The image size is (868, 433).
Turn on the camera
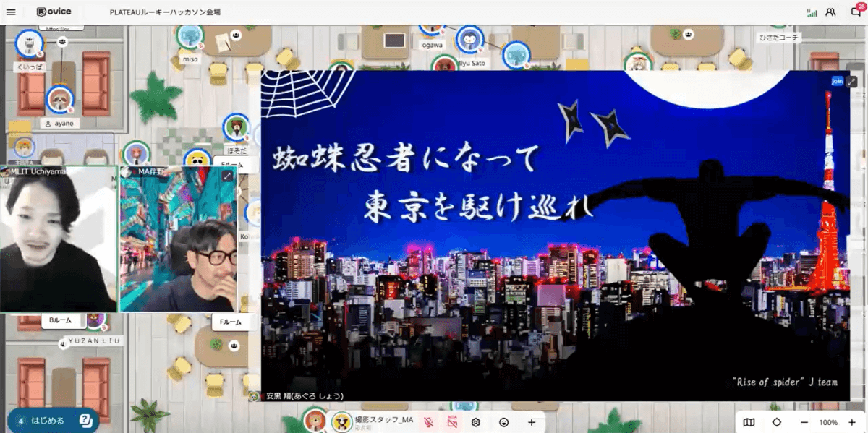click(453, 422)
